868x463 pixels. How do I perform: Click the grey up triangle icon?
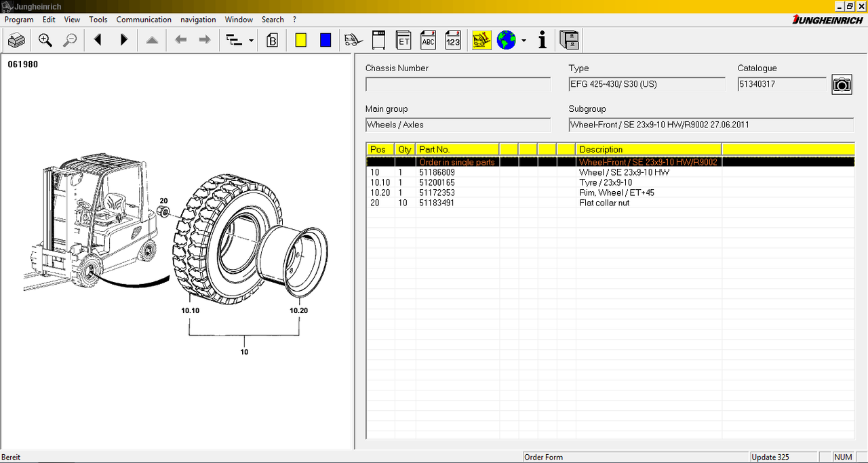152,41
